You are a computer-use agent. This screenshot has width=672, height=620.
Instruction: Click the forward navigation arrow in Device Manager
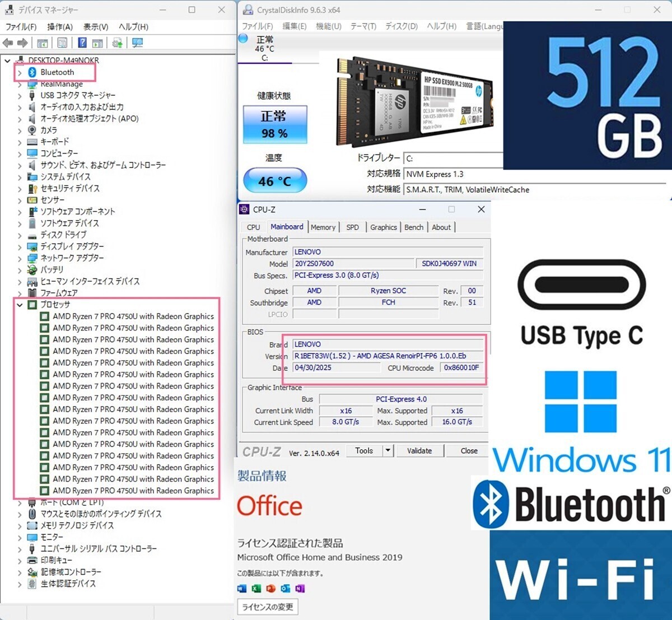click(x=22, y=43)
